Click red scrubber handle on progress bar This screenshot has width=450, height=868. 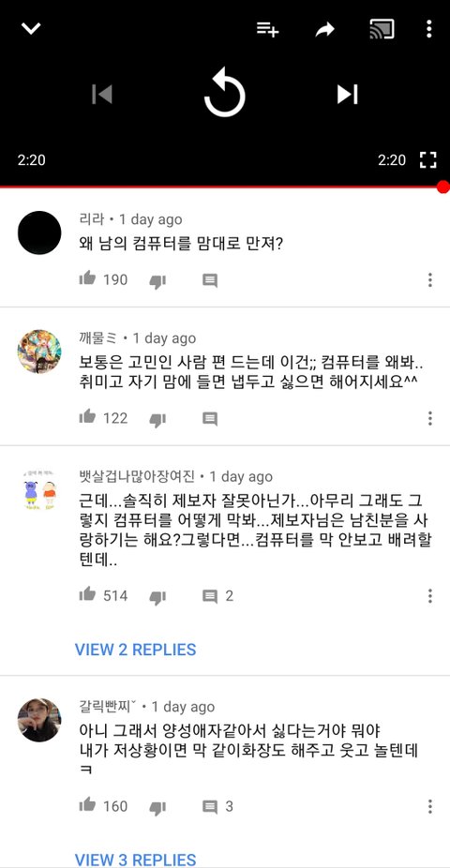click(442, 187)
